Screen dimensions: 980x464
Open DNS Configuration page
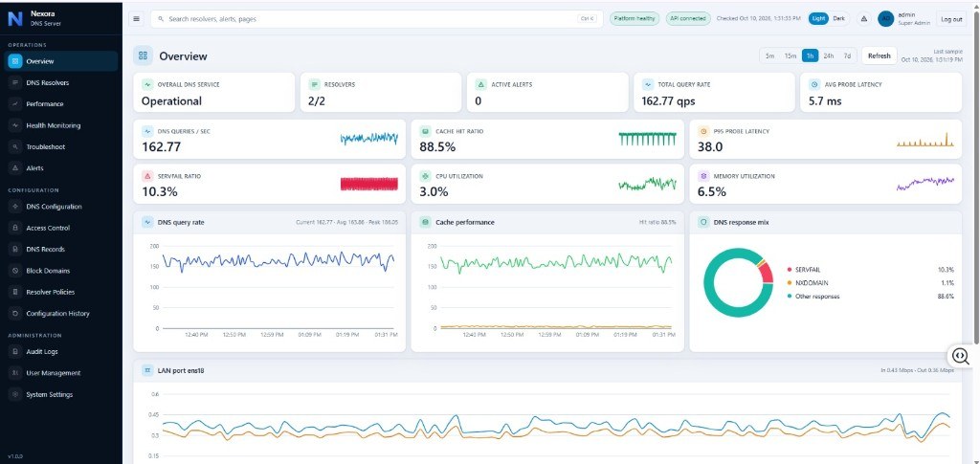coord(61,207)
